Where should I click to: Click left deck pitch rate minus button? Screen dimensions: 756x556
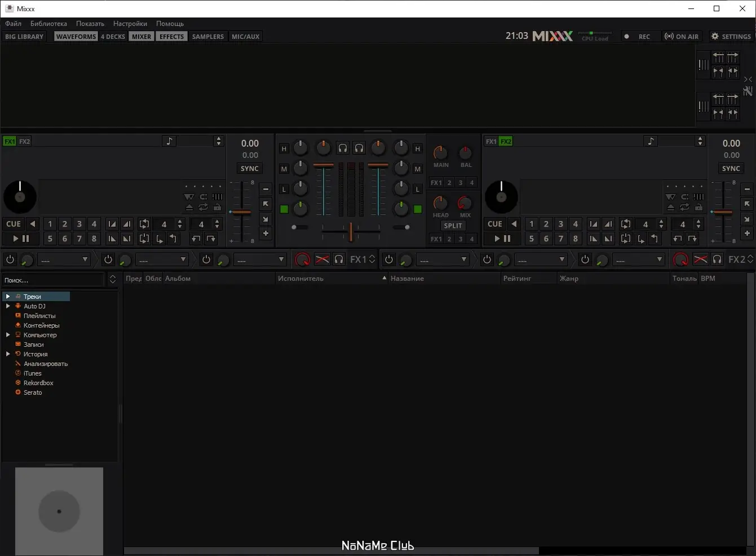tap(266, 189)
